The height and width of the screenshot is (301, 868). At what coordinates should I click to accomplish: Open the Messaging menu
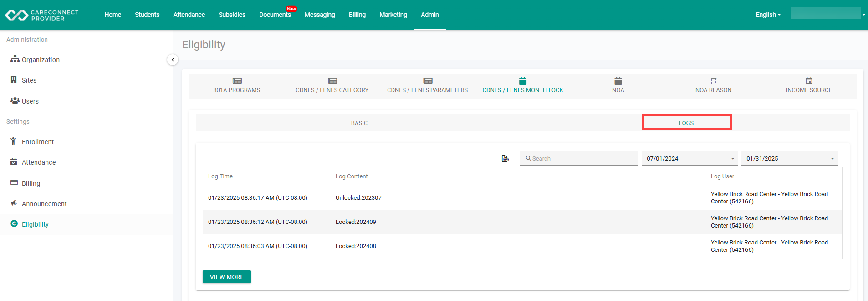pos(320,15)
